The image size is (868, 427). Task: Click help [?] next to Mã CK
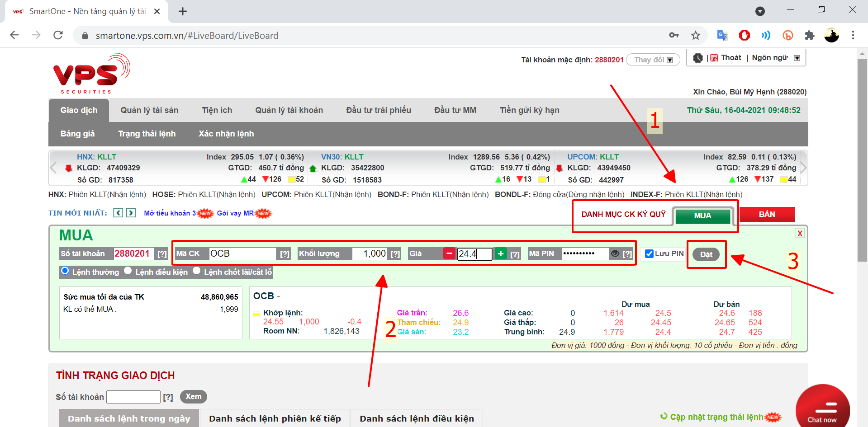click(x=285, y=254)
